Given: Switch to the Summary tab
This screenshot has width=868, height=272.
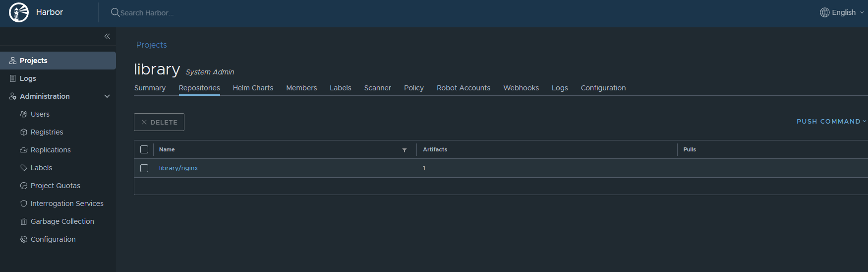Looking at the screenshot, I should pos(150,88).
